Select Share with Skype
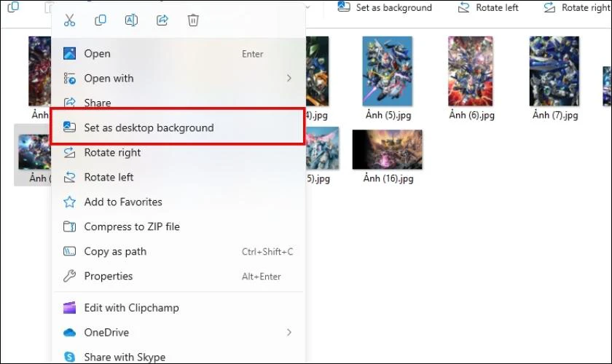The image size is (612, 364). 178,357
